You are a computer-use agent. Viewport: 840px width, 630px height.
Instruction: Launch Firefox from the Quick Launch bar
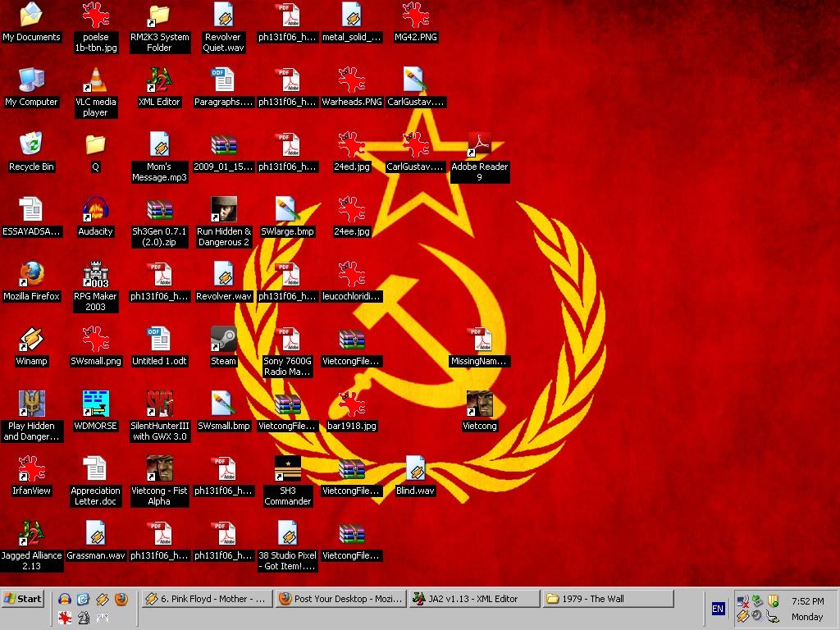click(121, 599)
